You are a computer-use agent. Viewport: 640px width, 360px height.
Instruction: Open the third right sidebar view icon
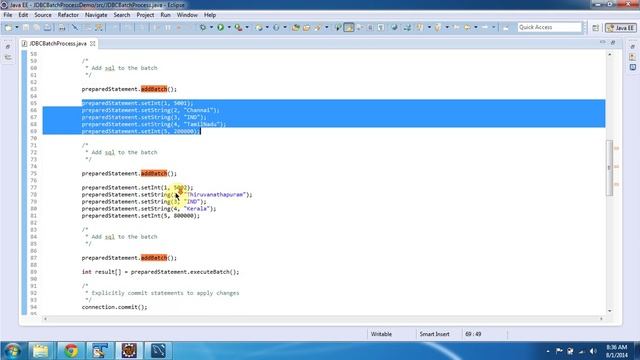633,67
